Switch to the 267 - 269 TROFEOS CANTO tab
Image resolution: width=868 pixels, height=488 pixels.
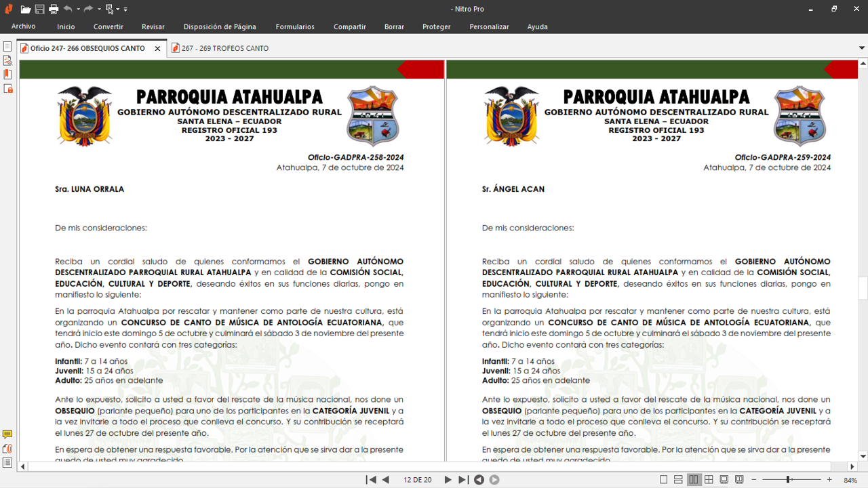click(x=224, y=48)
